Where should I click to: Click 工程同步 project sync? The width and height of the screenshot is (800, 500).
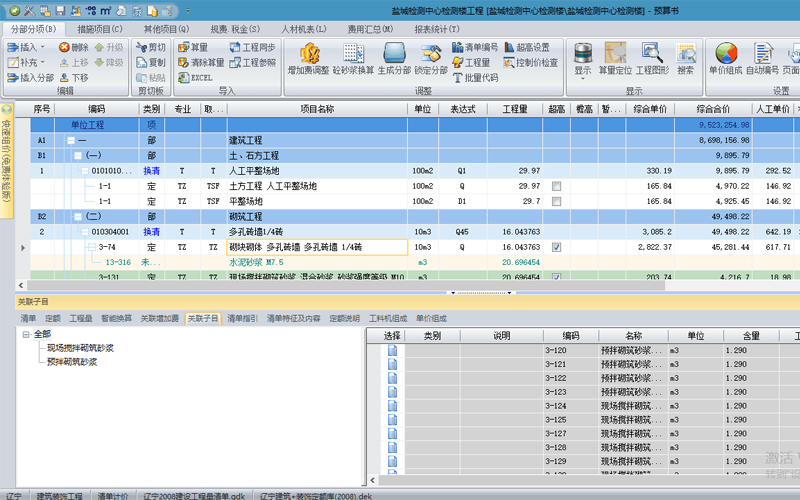coord(252,47)
